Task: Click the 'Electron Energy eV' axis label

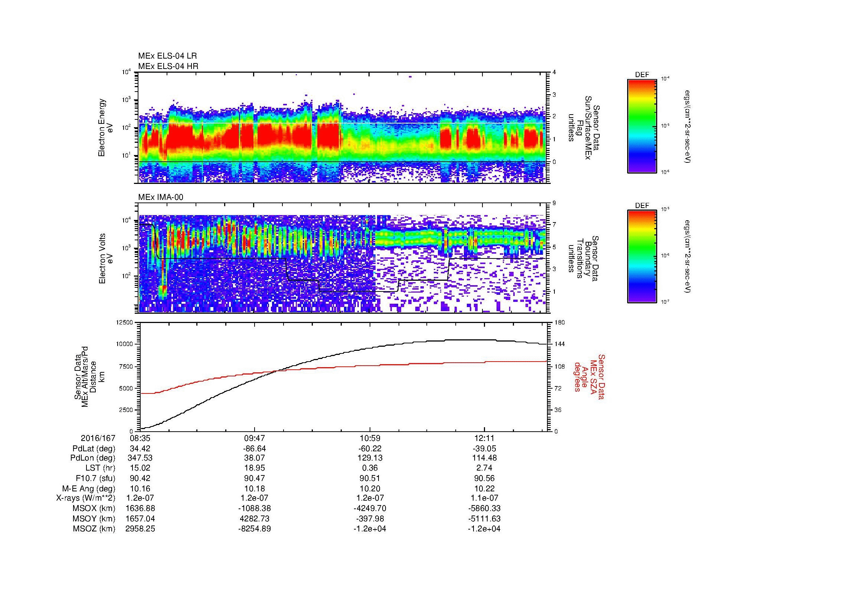Action: 106,128
